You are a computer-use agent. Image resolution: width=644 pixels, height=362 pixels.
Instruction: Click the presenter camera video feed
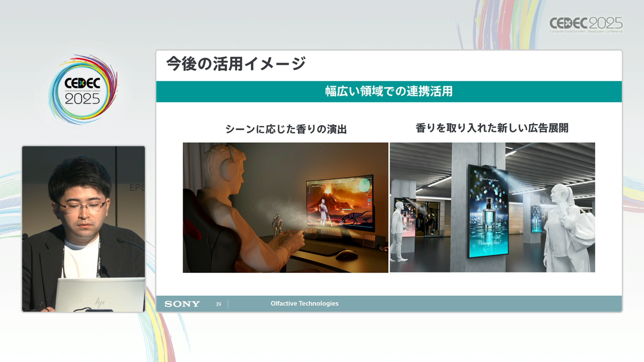[x=84, y=229]
